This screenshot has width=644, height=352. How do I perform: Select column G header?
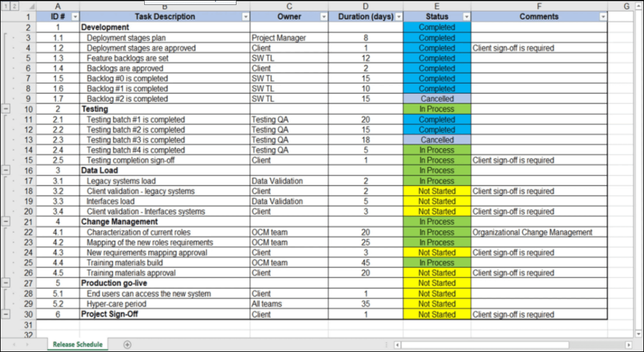coord(625,6)
